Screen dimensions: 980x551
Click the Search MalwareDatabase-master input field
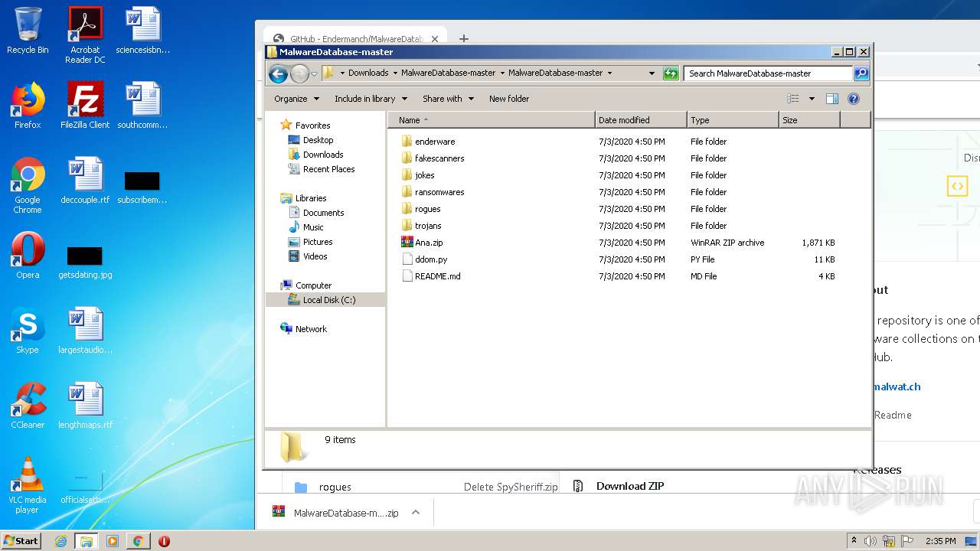pyautogui.click(x=768, y=73)
